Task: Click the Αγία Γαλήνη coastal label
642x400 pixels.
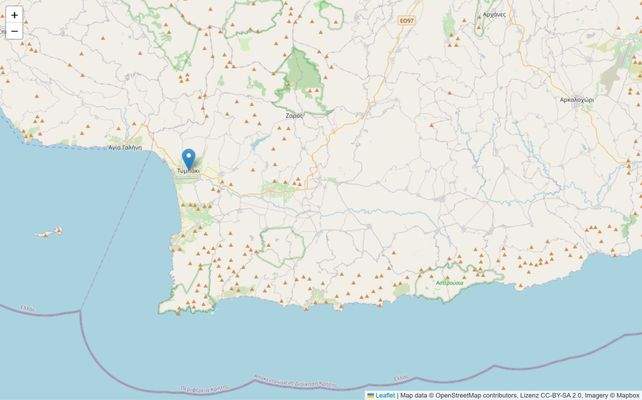Action: click(x=125, y=148)
